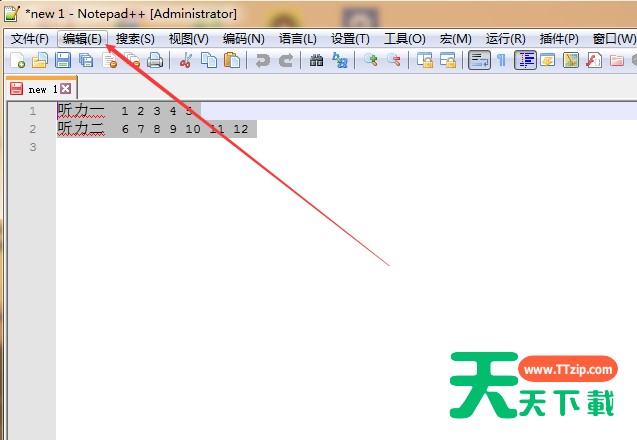Click the Zoom In magnifier icon
637x440 pixels.
coord(370,61)
